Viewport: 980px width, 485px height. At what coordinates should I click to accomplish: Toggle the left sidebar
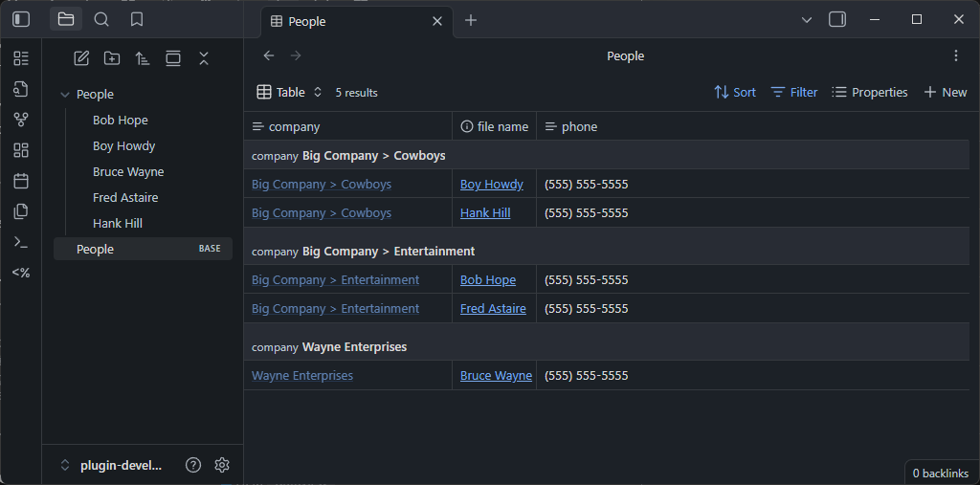21,19
